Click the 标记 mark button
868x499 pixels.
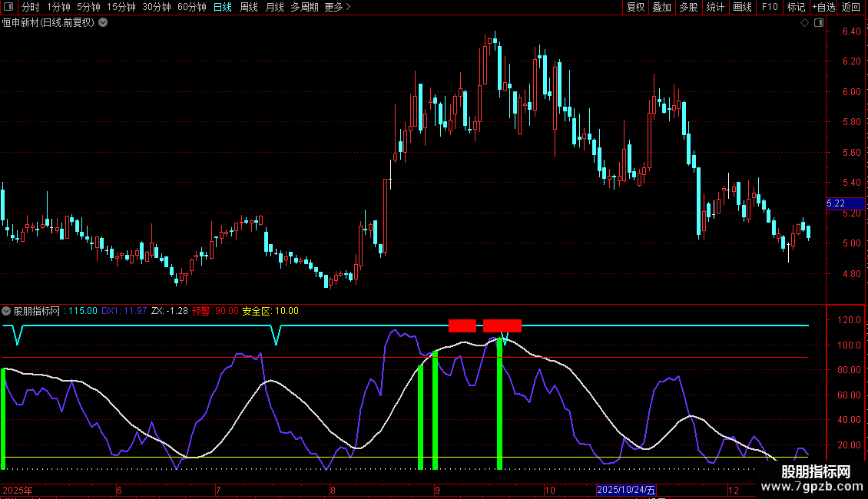[x=796, y=7]
